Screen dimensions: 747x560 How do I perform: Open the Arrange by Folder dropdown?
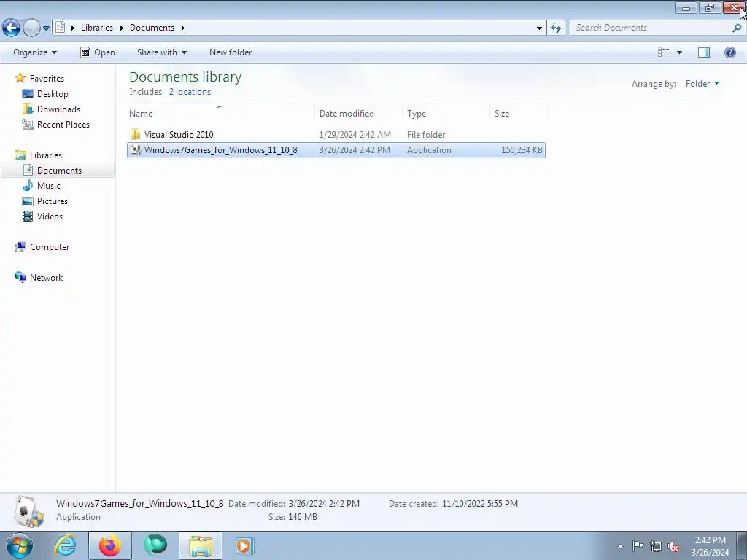703,84
